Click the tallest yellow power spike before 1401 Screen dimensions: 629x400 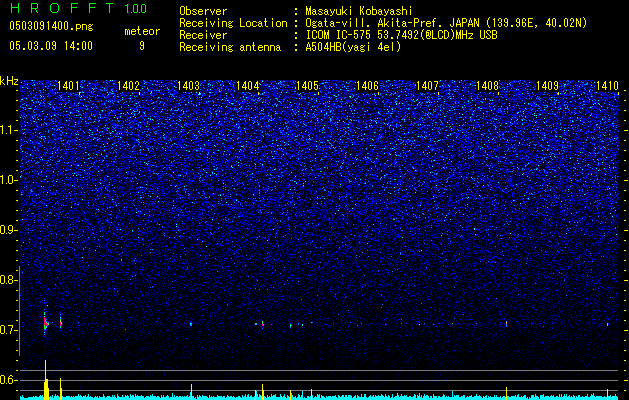click(46, 379)
